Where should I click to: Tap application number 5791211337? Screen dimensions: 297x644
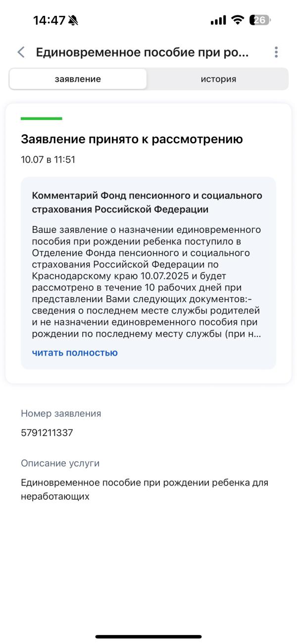click(47, 432)
